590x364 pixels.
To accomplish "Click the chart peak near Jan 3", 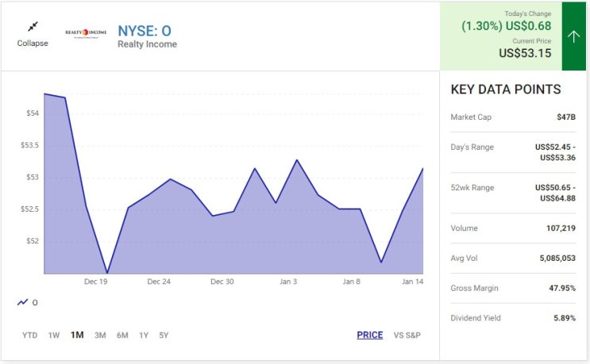I will click(297, 160).
